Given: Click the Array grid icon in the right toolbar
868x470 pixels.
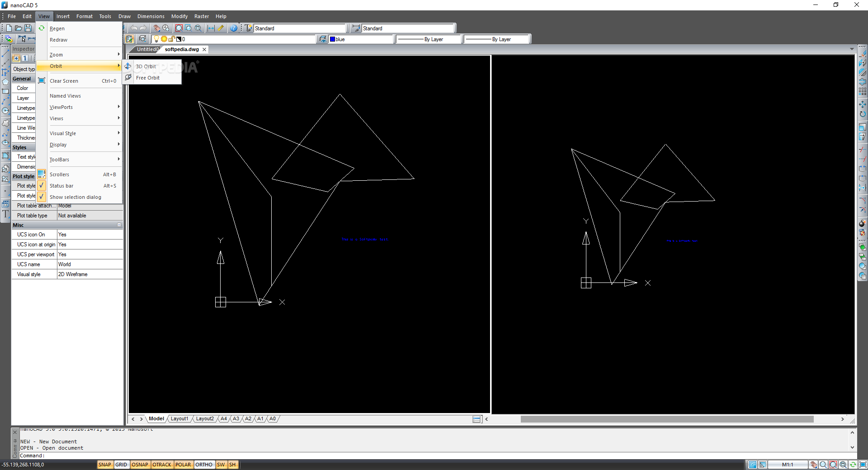Looking at the screenshot, I should (863, 91).
